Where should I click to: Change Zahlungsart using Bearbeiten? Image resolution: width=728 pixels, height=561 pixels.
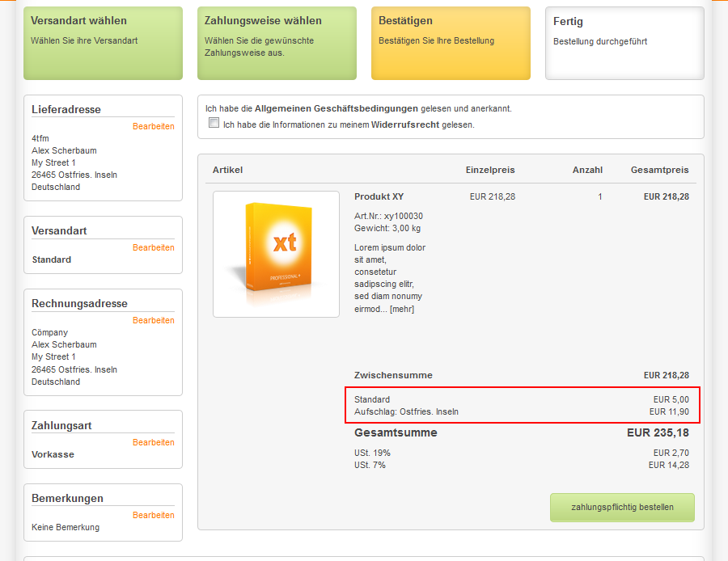click(x=153, y=442)
